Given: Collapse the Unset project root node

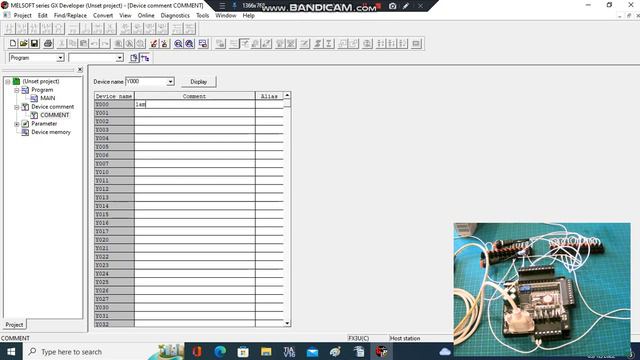Looking at the screenshot, I should [x=8, y=81].
